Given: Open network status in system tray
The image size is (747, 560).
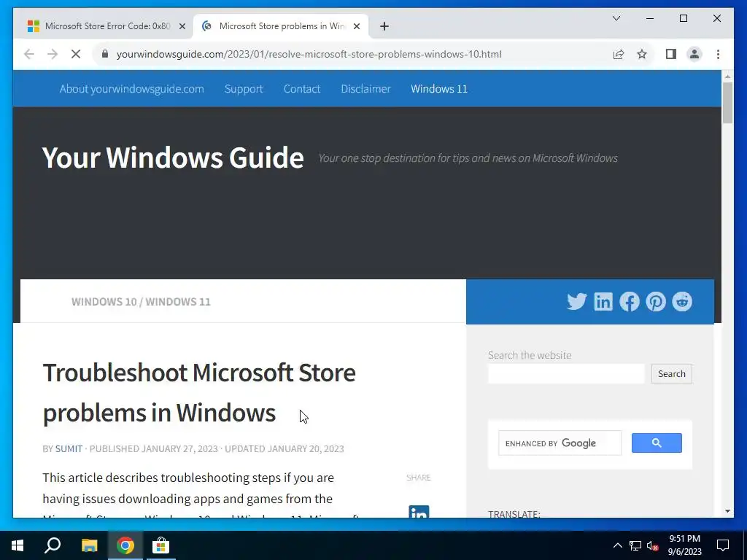Looking at the screenshot, I should click(635, 545).
